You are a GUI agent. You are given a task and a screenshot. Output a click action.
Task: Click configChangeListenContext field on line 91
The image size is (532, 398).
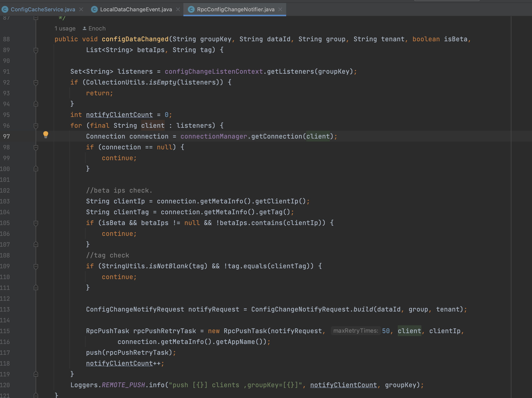(x=214, y=71)
